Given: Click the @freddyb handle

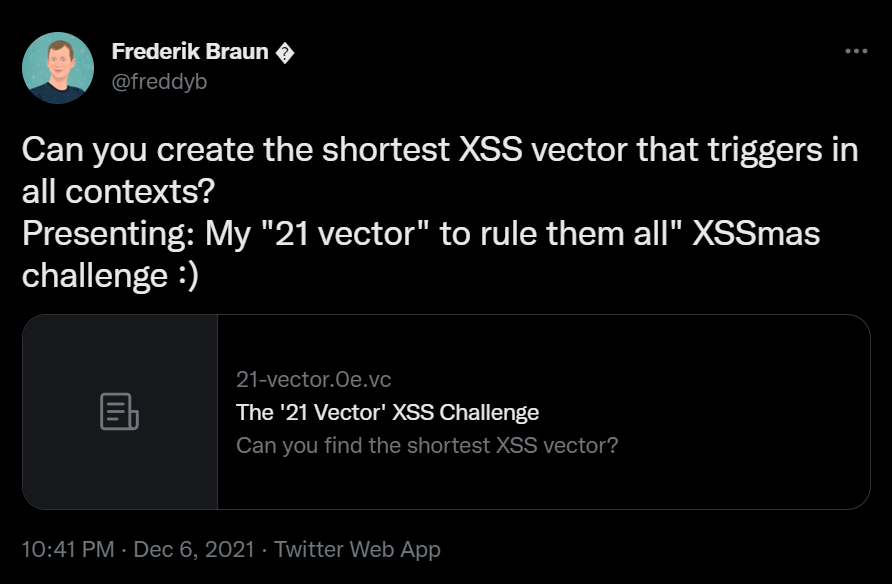Looking at the screenshot, I should point(160,81).
